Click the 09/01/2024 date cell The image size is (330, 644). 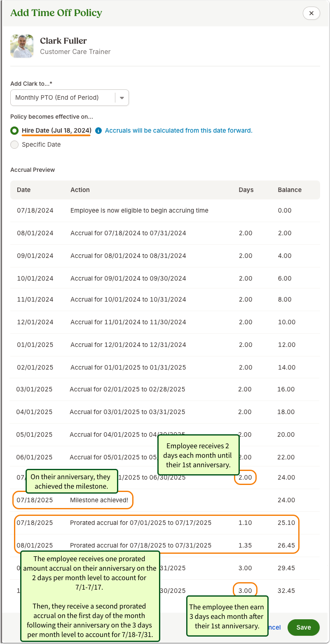point(35,256)
